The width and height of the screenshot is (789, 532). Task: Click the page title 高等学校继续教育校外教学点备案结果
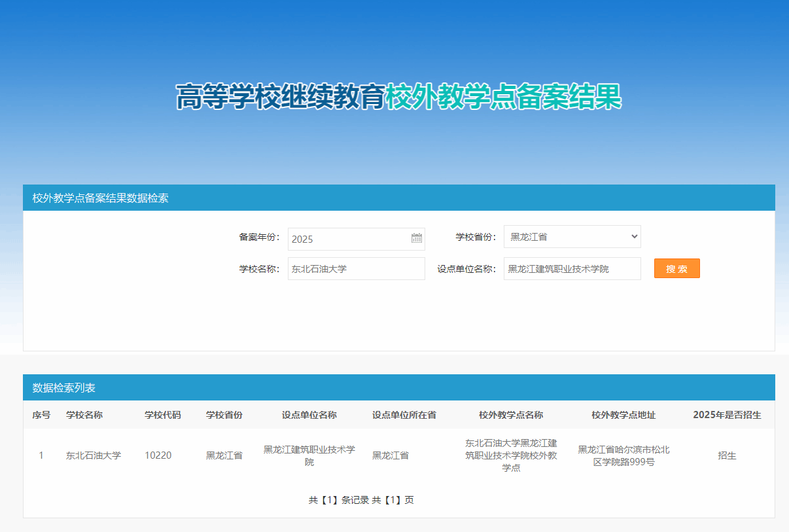click(398, 97)
